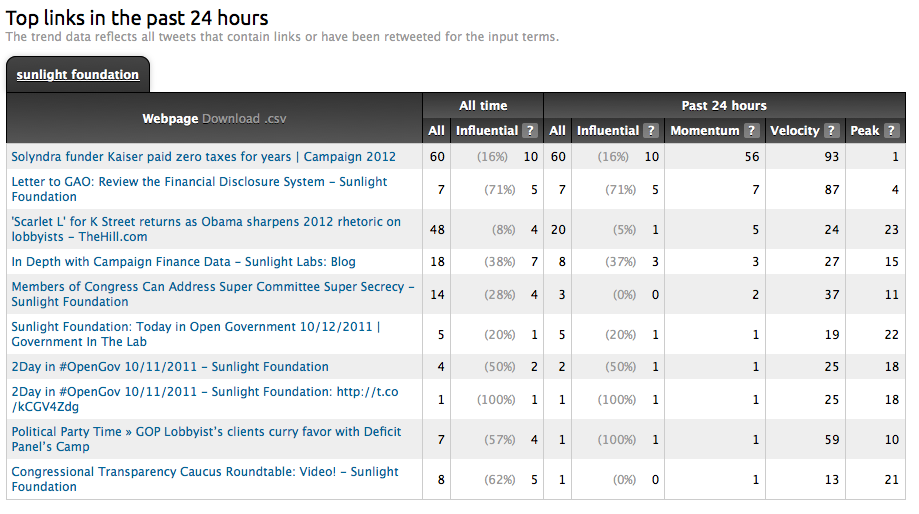Screen dimensions: 919x514
Task: Click help icon beside Past 24 hours Influential
Action: click(x=651, y=131)
